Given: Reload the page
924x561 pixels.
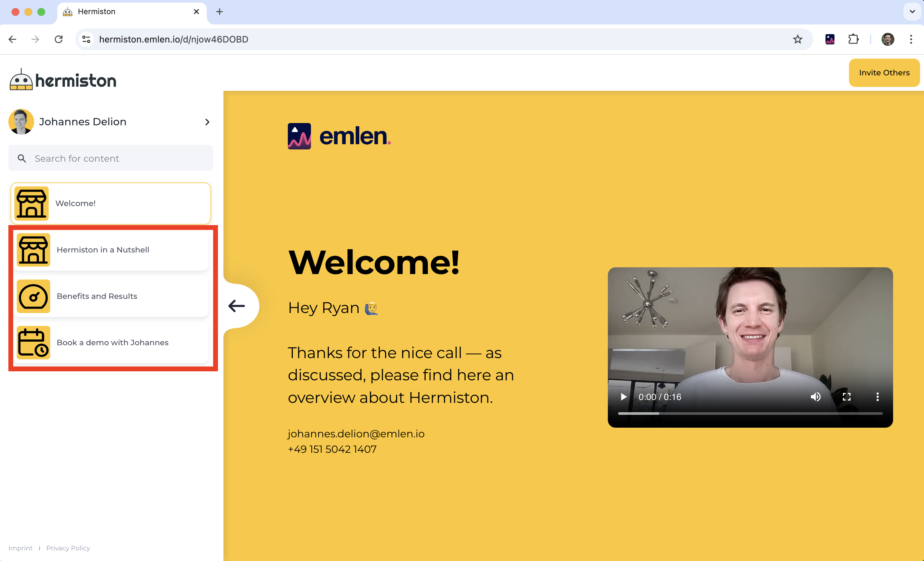Looking at the screenshot, I should [x=59, y=39].
